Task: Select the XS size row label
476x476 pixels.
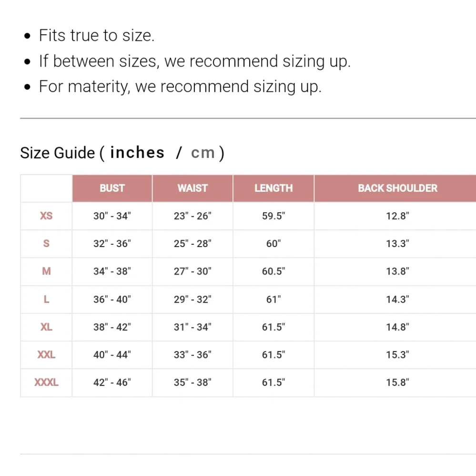Action: (x=46, y=216)
